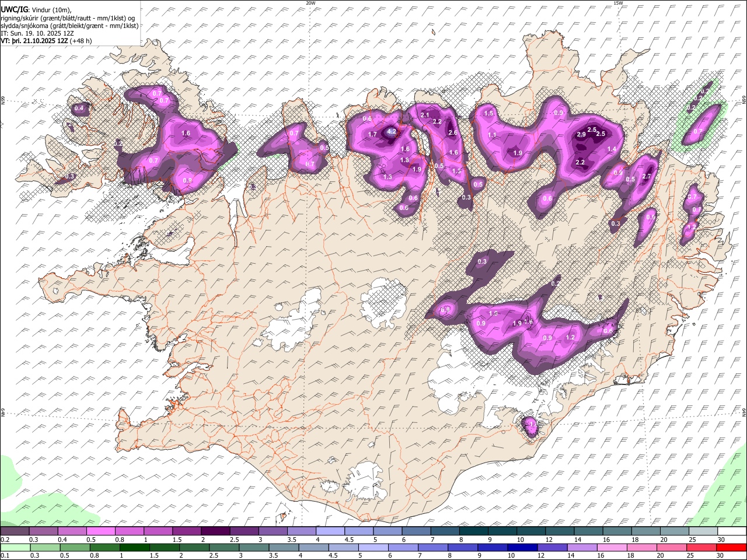Click the small purple patch on southern Vatnajökull
This screenshot has width=747, height=560.
[531, 426]
